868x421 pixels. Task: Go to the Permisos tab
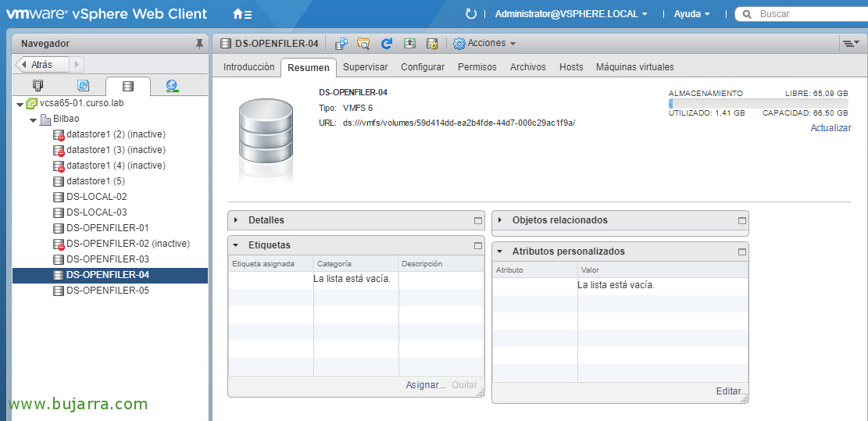(477, 67)
